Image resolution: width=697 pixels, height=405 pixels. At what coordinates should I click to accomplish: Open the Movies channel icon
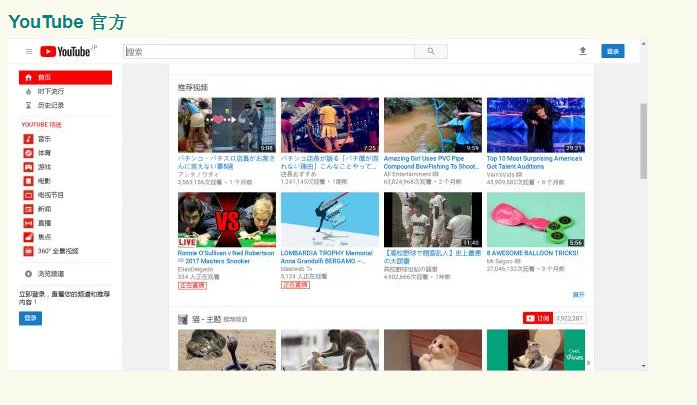coord(28,181)
